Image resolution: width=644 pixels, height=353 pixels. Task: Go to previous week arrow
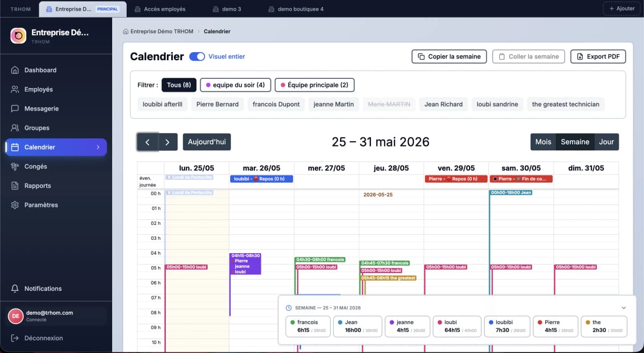(147, 142)
